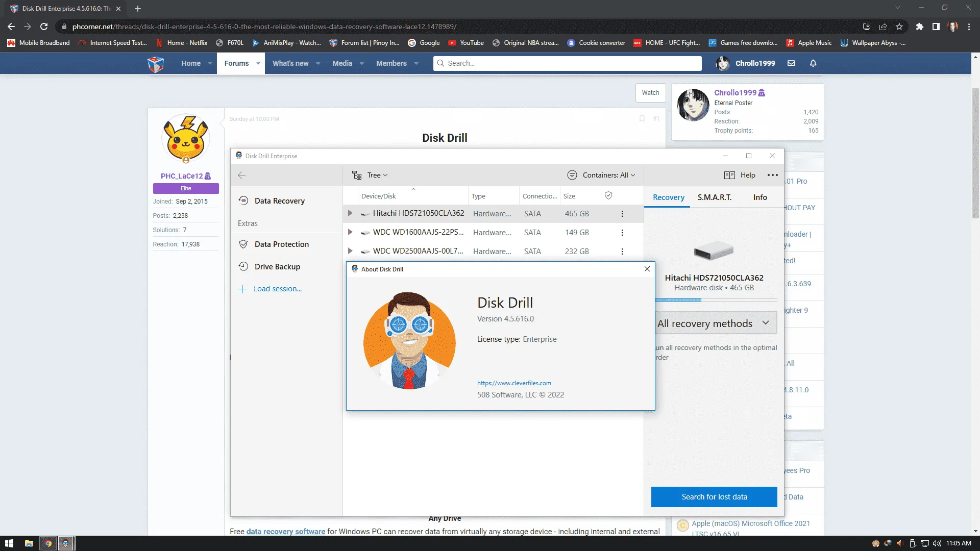Click the Search for lost data button
Image resolution: width=980 pixels, height=551 pixels.
pyautogui.click(x=714, y=497)
